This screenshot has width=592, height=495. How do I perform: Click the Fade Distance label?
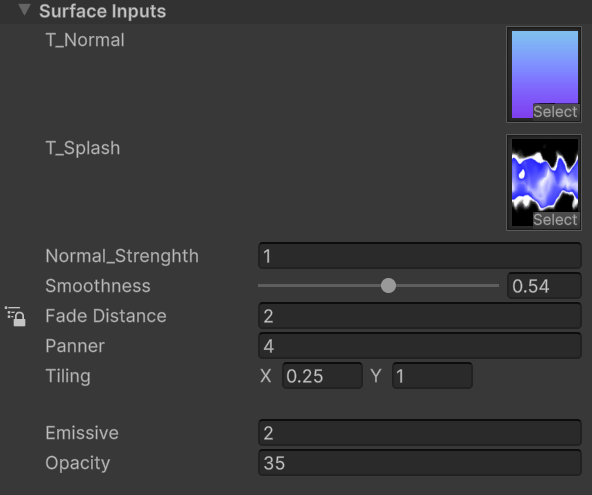click(106, 316)
